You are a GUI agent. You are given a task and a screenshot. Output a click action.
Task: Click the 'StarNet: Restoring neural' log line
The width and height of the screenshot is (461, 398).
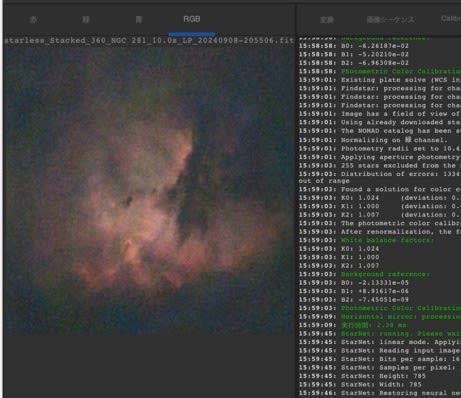(x=380, y=393)
